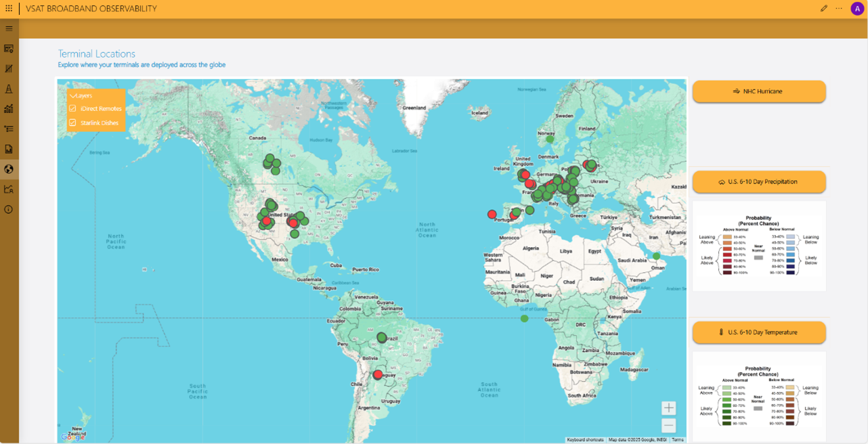Open the report document sidebar page

(9, 149)
